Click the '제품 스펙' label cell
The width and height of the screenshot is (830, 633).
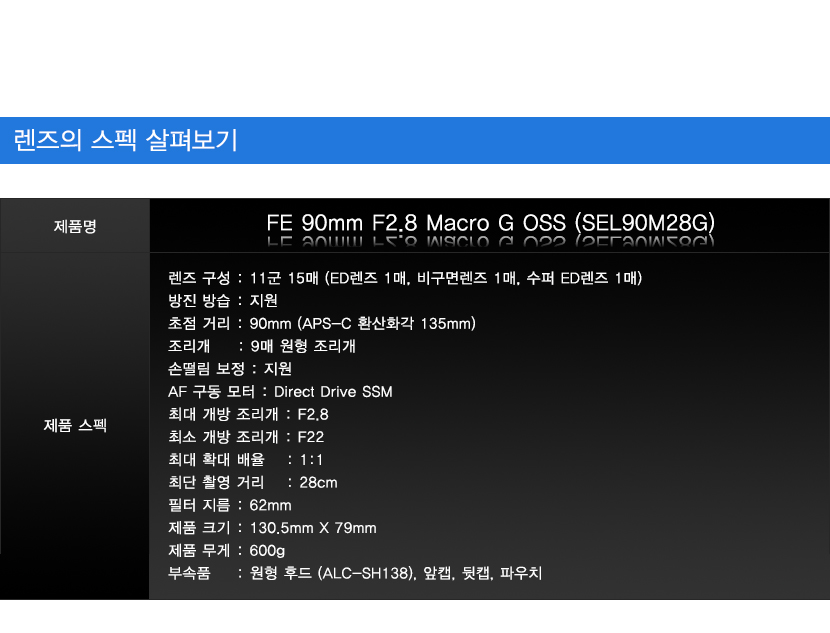coord(75,426)
